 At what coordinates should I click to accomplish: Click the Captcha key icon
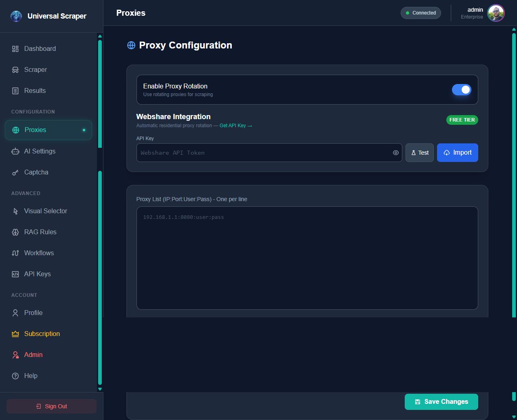(x=15, y=172)
